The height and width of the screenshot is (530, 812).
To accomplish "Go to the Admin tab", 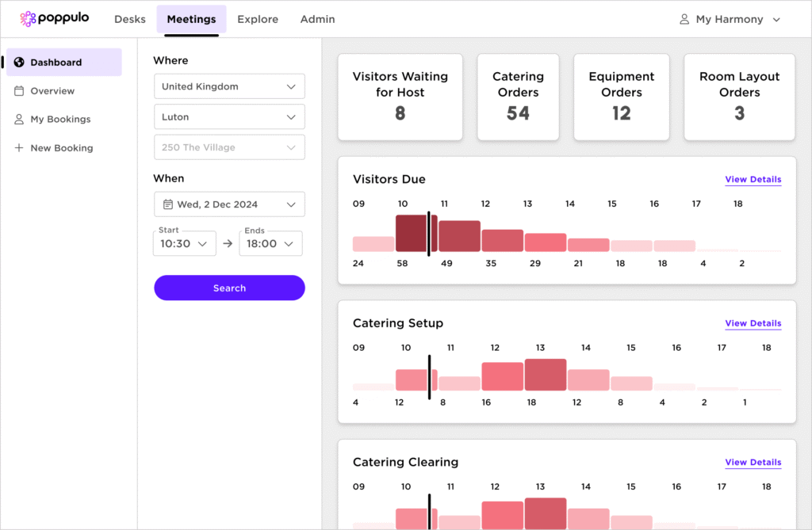I will coord(317,19).
